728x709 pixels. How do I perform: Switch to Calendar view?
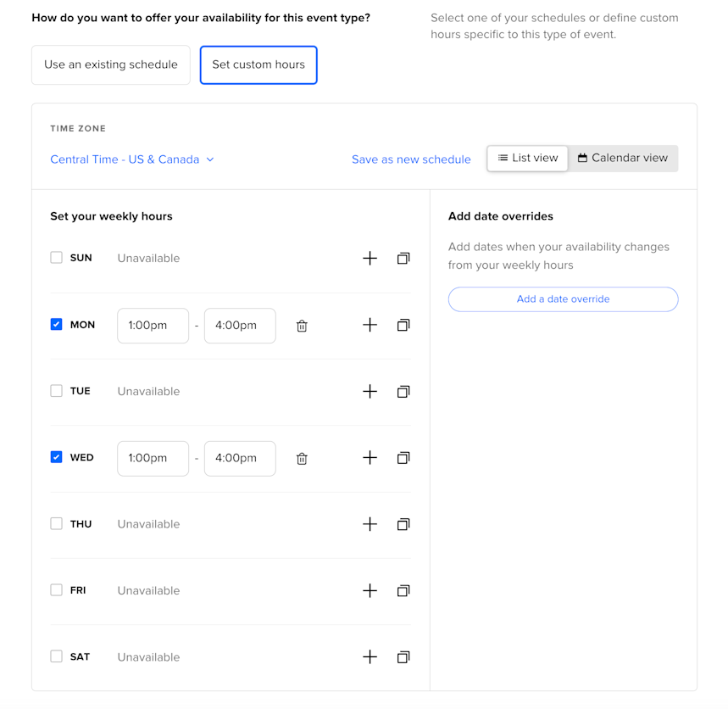click(623, 158)
